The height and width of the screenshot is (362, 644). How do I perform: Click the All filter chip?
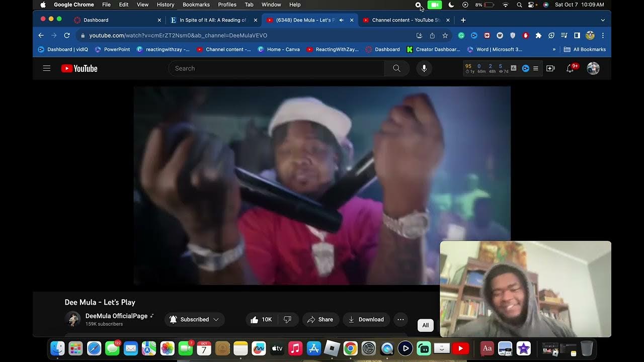(426, 325)
